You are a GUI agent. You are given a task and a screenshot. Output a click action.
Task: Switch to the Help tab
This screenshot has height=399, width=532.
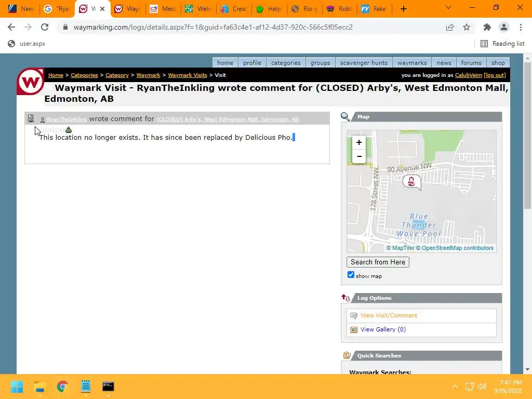269,9
